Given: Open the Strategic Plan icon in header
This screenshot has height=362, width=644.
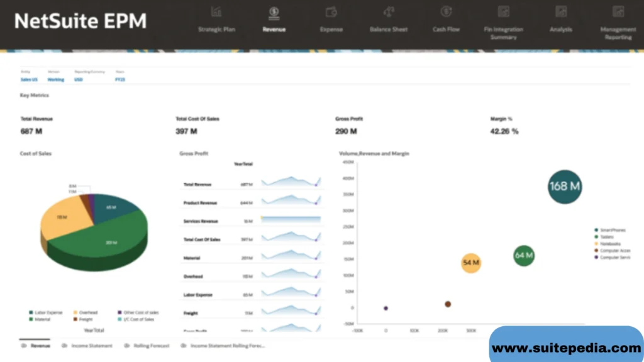Looking at the screenshot, I should pyautogui.click(x=216, y=12).
